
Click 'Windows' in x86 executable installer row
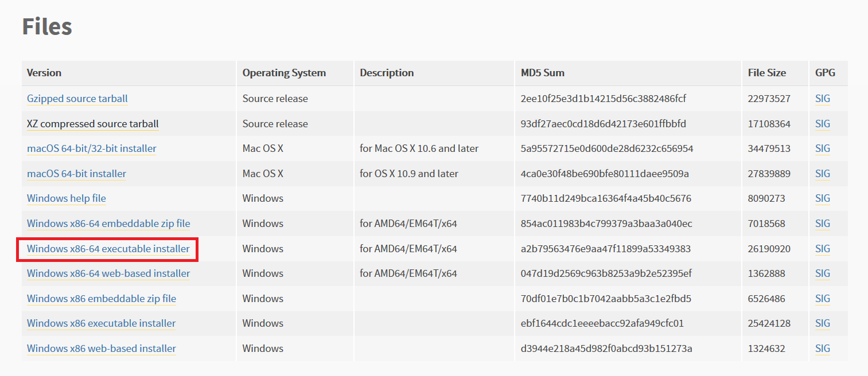[x=263, y=323]
